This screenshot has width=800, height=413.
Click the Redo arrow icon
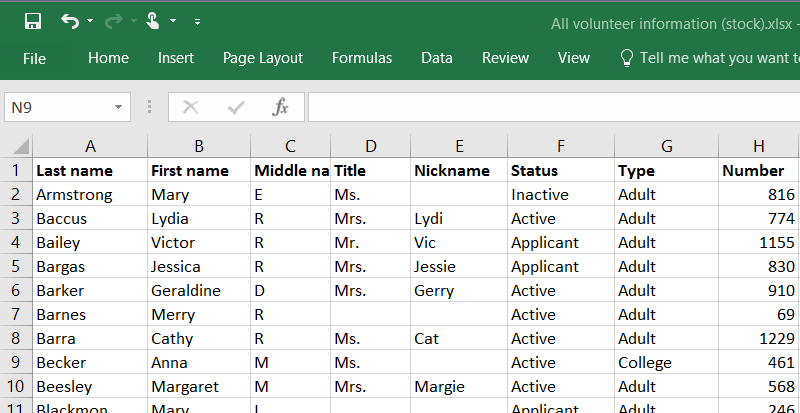point(112,21)
